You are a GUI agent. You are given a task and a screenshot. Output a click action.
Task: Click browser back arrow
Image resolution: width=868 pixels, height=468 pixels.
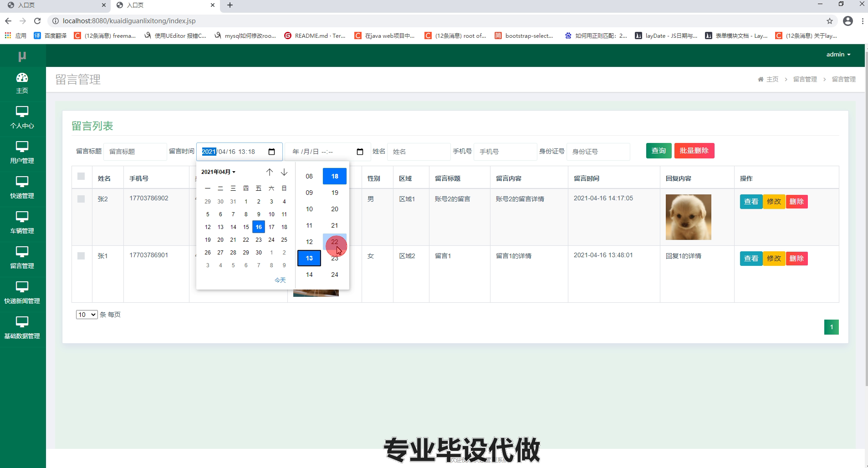pyautogui.click(x=8, y=21)
